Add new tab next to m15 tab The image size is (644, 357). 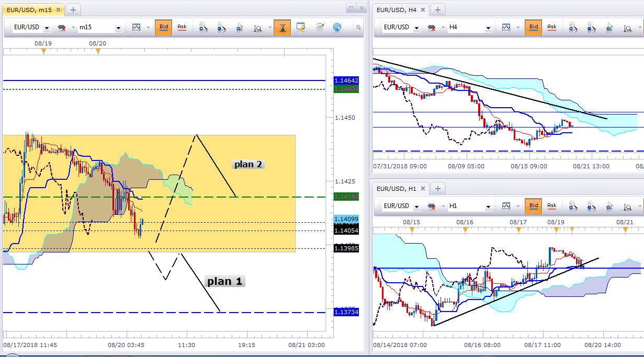point(73,9)
